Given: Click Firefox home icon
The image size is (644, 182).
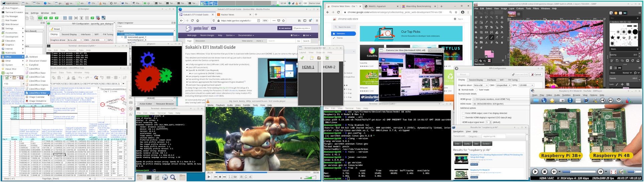Looking at the screenshot, I should pyautogui.click(x=198, y=20).
